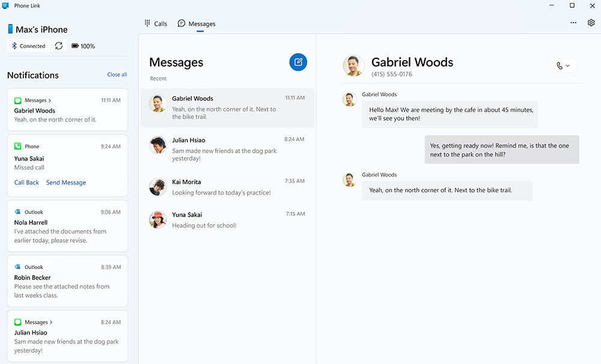Expand call options chevron next to the phone button
The image size is (601, 364).
coord(568,65)
